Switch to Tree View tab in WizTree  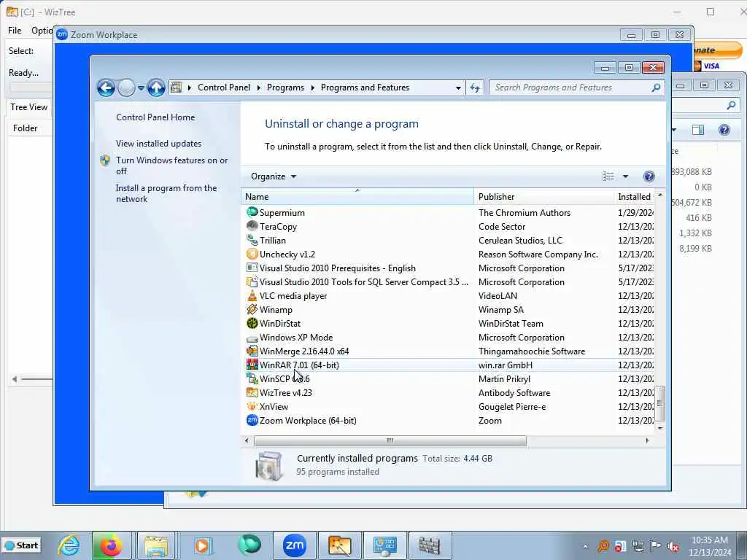pyautogui.click(x=29, y=107)
